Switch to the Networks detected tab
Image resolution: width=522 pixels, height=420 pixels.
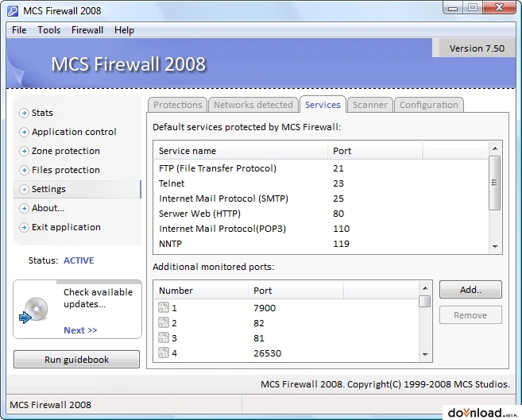click(253, 105)
